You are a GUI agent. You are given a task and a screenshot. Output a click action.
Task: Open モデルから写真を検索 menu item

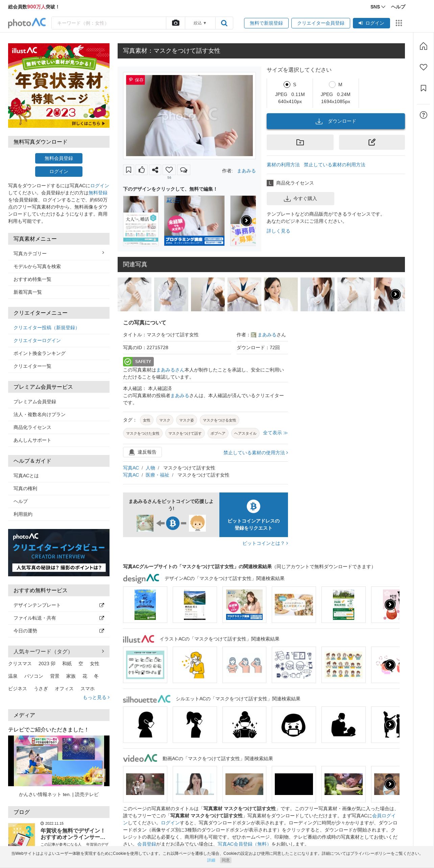[59, 266]
